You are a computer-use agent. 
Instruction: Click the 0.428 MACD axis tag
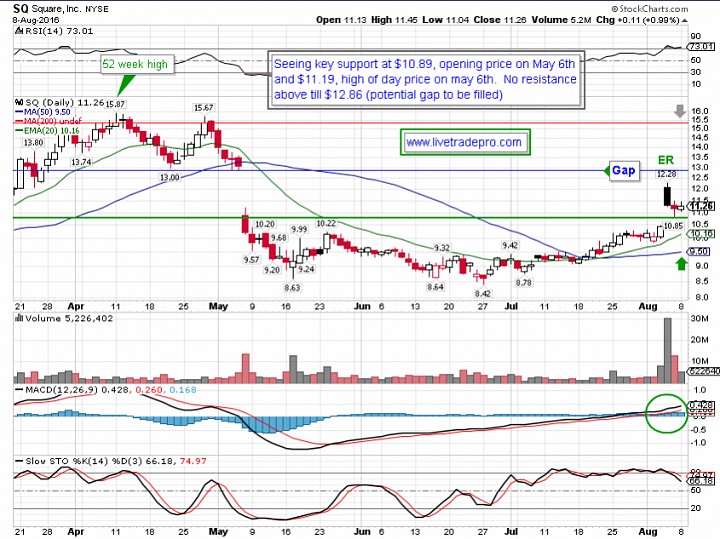click(x=701, y=405)
